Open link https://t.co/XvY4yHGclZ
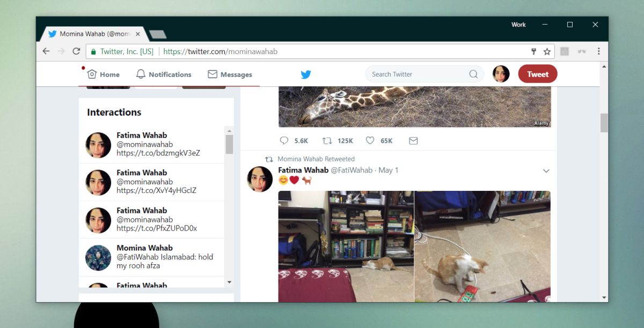Viewport: 644px width, 328px height. click(x=157, y=190)
